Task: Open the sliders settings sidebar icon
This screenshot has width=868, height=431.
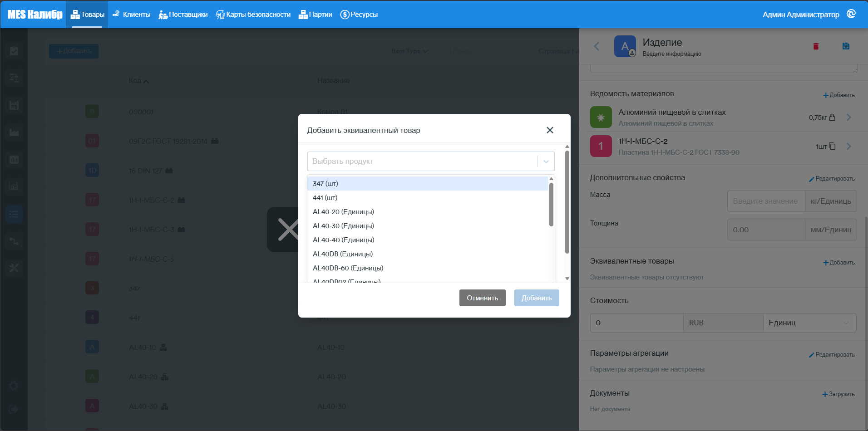Action: pos(14,78)
